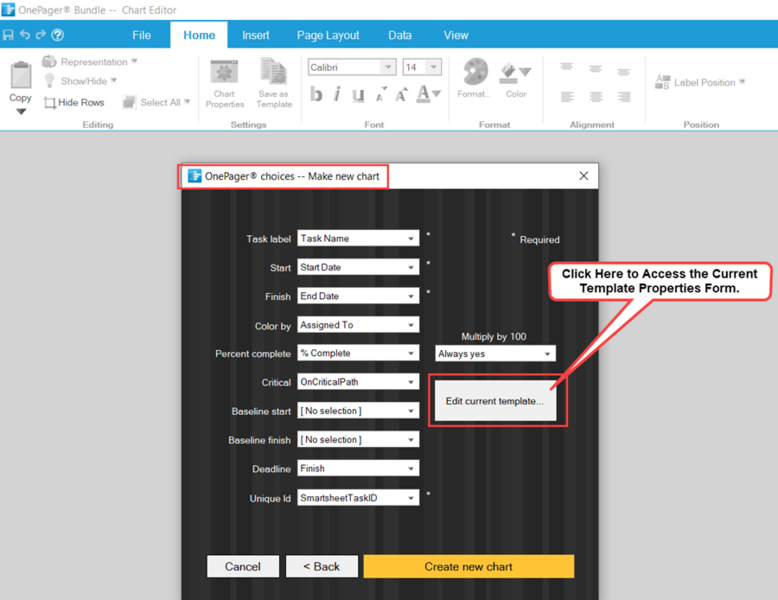Click the Copy clipboard icon
Viewport: 778px width, 600px height.
(x=21, y=75)
